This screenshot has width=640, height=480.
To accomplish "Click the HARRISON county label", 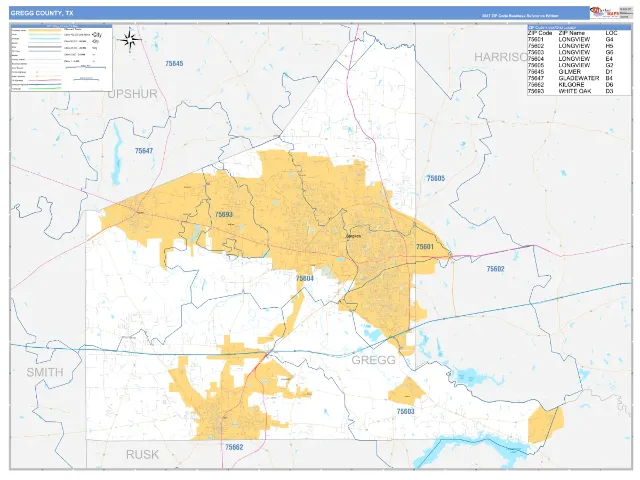I will pyautogui.click(x=501, y=57).
